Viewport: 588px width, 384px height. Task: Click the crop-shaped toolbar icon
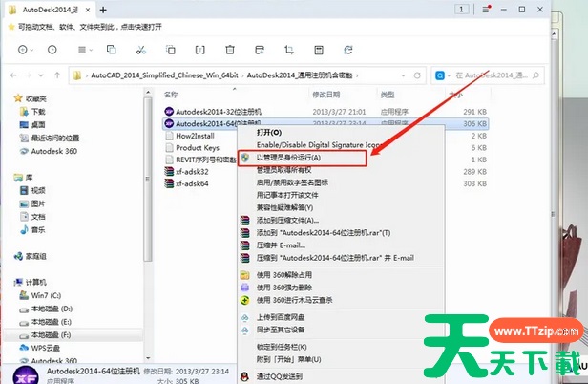coord(289,50)
